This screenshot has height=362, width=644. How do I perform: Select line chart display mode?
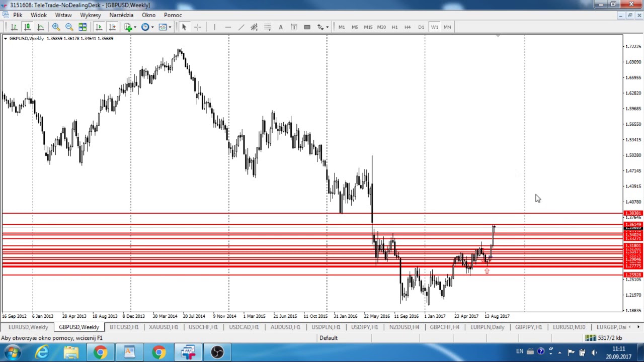(x=41, y=27)
